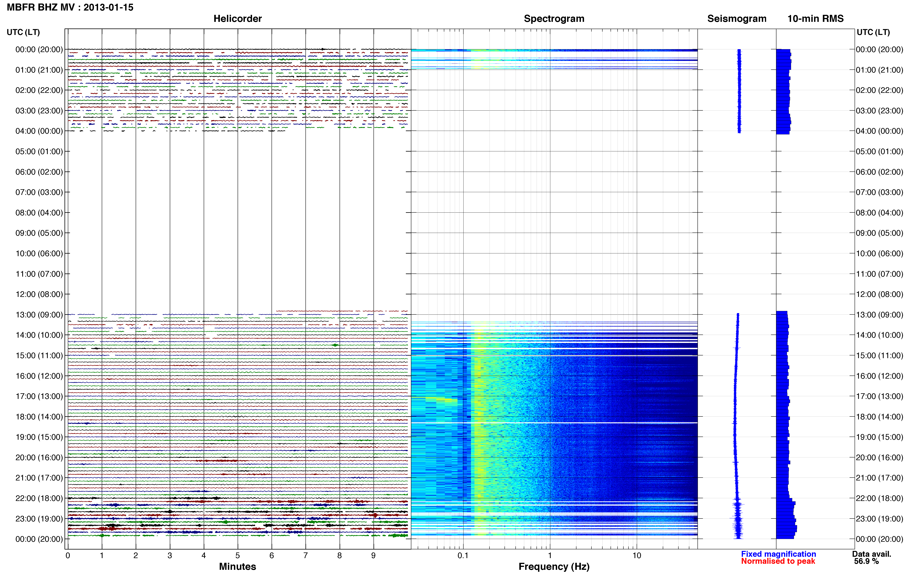
Task: Click the "6" tick on the Minutes axis
Action: coord(272,555)
